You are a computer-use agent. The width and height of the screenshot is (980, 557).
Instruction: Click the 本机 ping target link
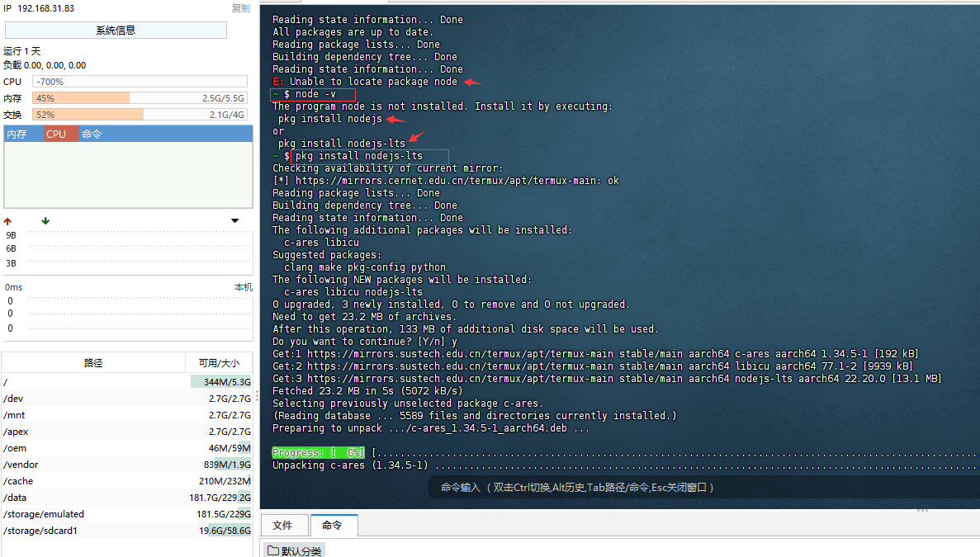pos(243,287)
